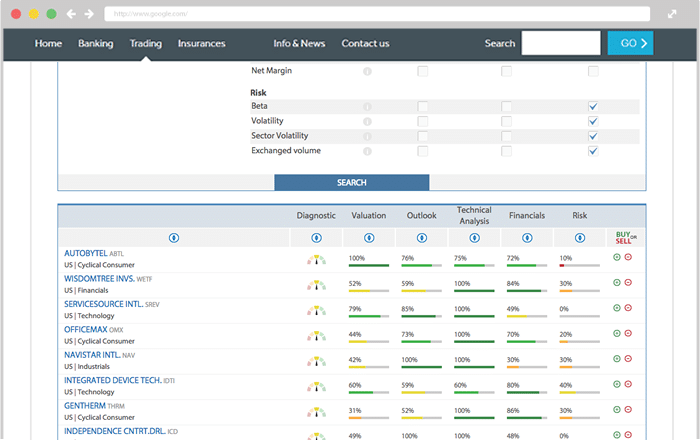The width and height of the screenshot is (700, 440).
Task: Uncheck the checked Beta checkbox
Action: 593,106
